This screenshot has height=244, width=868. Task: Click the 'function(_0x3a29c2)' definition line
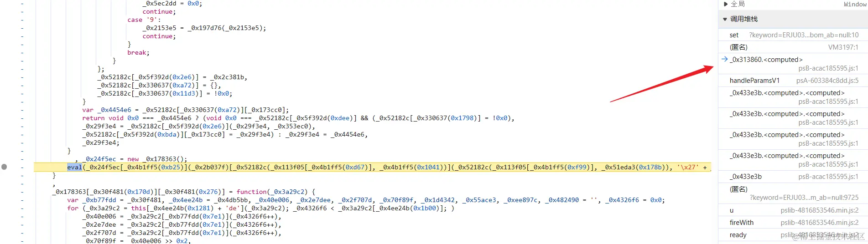tap(184, 192)
